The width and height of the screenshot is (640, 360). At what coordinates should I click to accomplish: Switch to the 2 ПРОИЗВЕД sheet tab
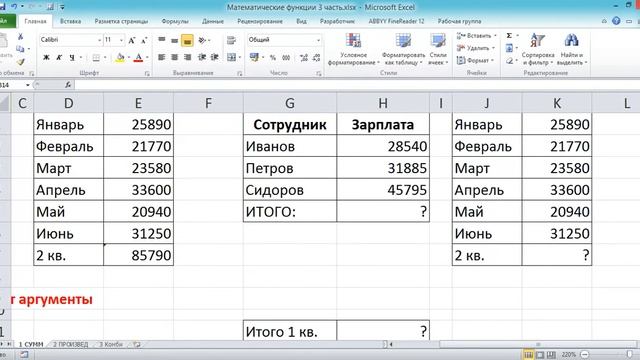point(70,344)
